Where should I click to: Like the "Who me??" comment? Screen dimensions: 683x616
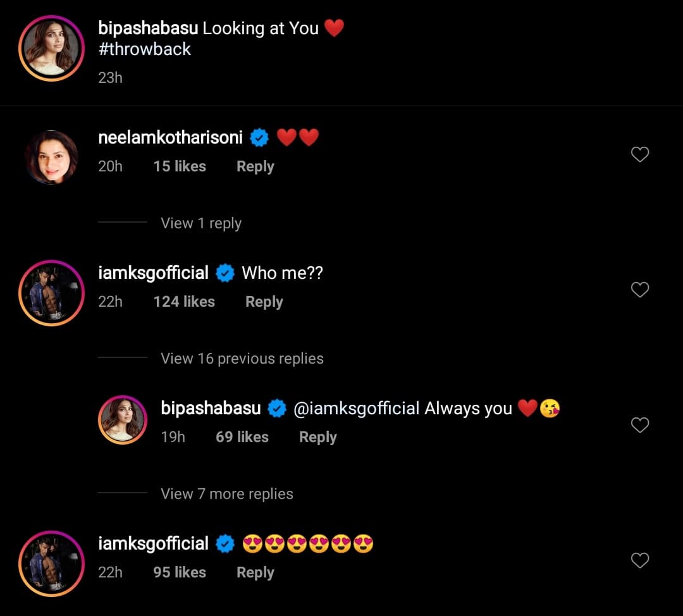[640, 290]
